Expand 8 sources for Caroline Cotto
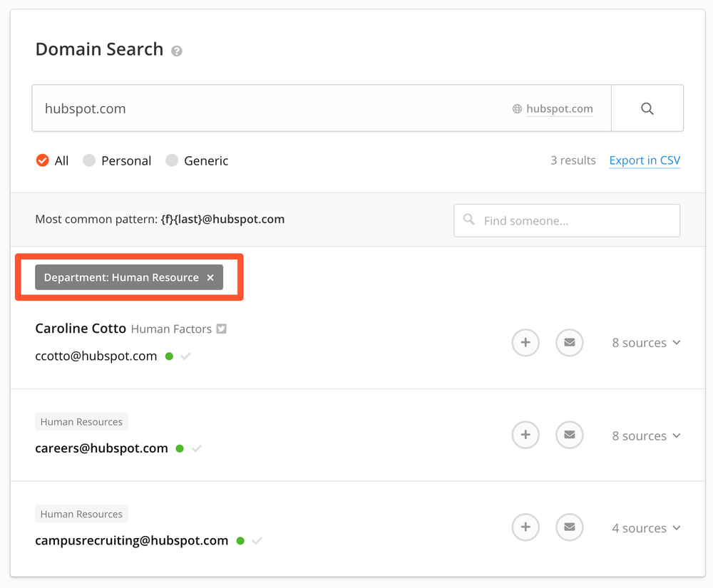Viewport: 713px width, 588px height. coord(645,343)
